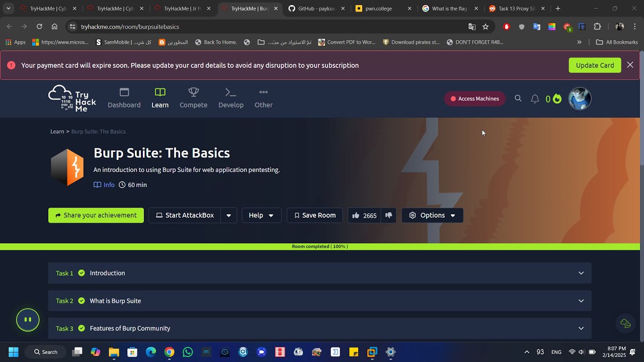Switch to the GitHub payloads tab
This screenshot has height=362, width=644.
pos(317,9)
